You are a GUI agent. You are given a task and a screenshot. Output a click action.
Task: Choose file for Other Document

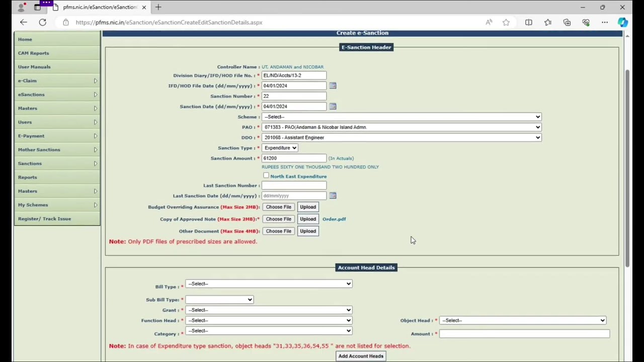point(279,231)
